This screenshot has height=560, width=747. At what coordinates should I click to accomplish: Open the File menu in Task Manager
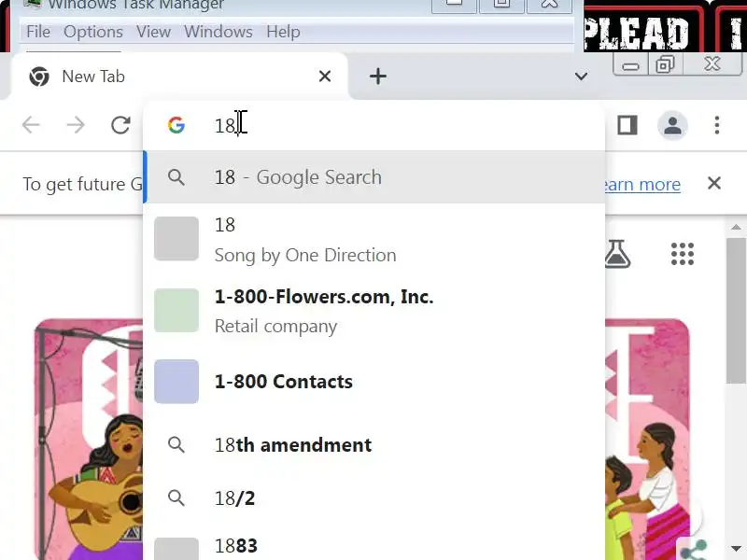tap(38, 32)
